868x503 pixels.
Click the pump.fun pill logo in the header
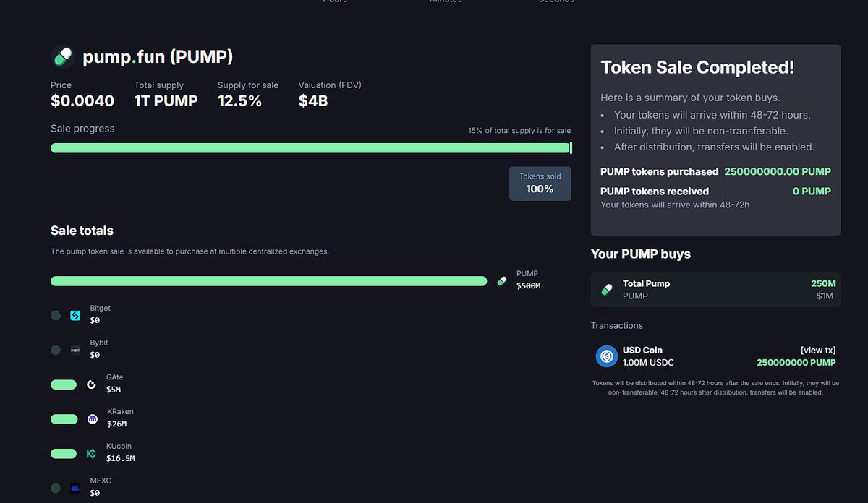click(62, 56)
